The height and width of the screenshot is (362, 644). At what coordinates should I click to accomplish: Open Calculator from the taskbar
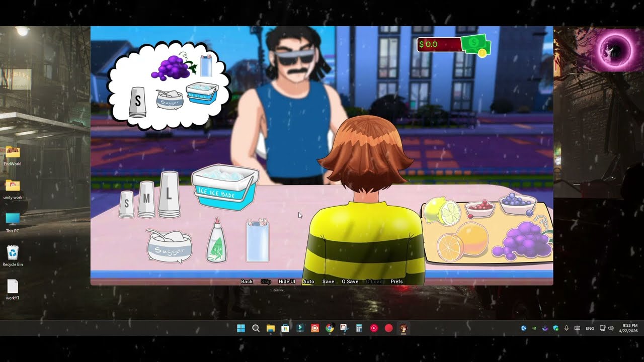click(359, 328)
